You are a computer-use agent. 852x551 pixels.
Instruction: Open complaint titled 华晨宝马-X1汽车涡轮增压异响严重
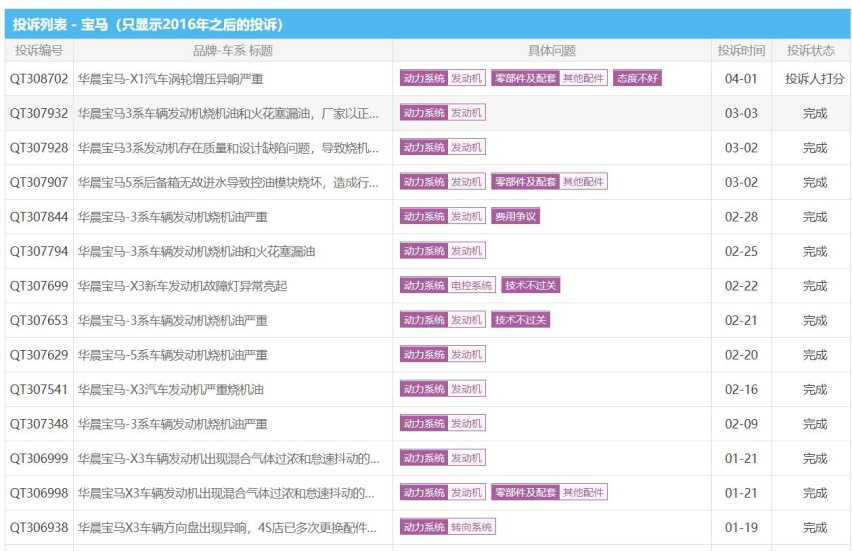(171, 79)
